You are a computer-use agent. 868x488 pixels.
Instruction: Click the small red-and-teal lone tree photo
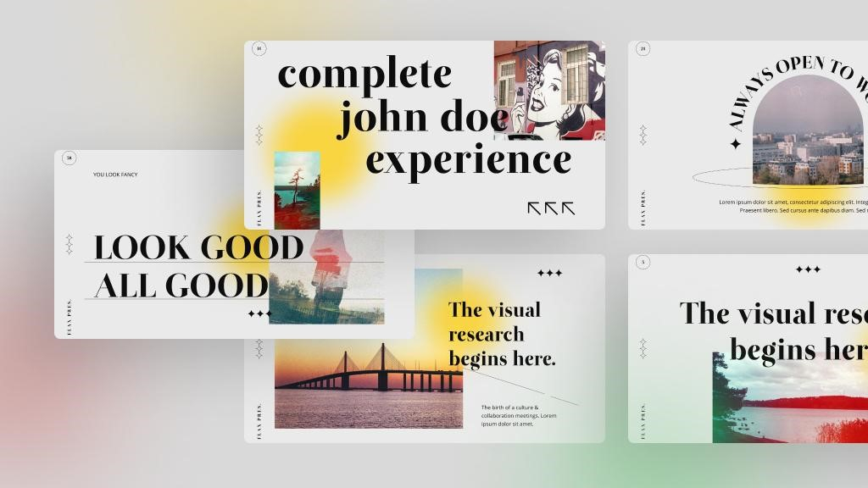(x=298, y=191)
